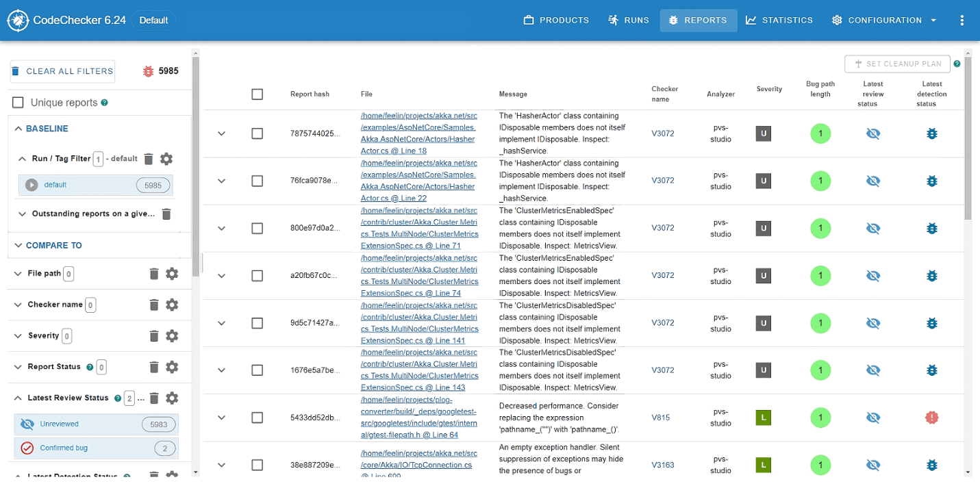980x486 pixels.
Task: Click the green bug path length badge on first row
Action: (820, 133)
